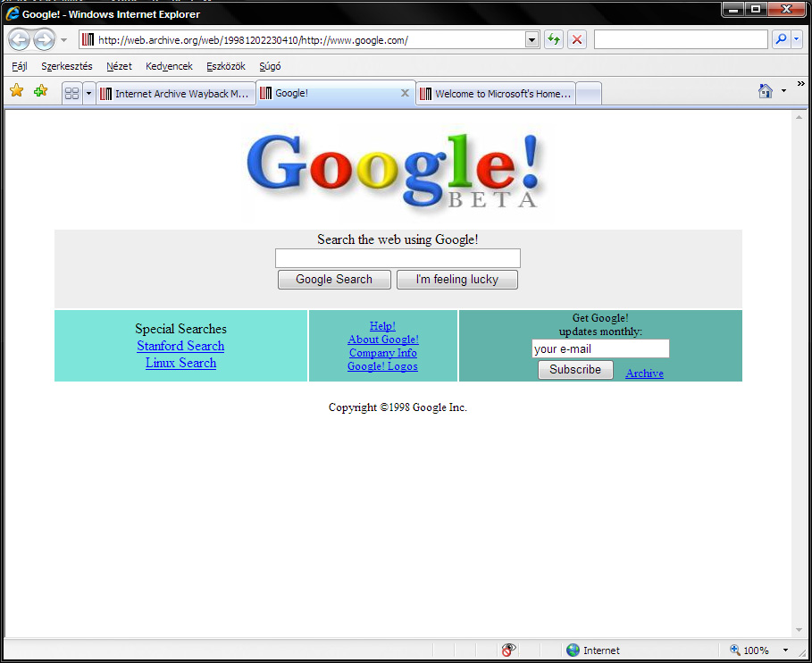This screenshot has width=812, height=663.
Task: Click the address bar page favicon
Action: tap(88, 40)
